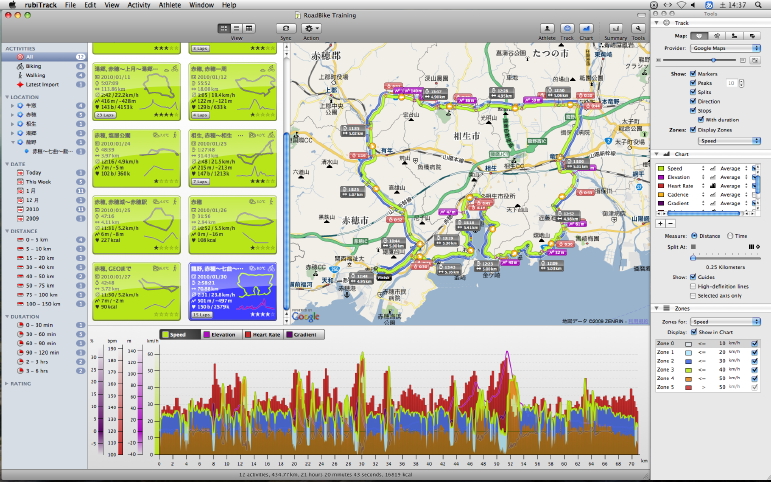Image resolution: width=771 pixels, height=482 pixels.
Task: Toggle the Track map view in toolbar
Action: click(567, 29)
